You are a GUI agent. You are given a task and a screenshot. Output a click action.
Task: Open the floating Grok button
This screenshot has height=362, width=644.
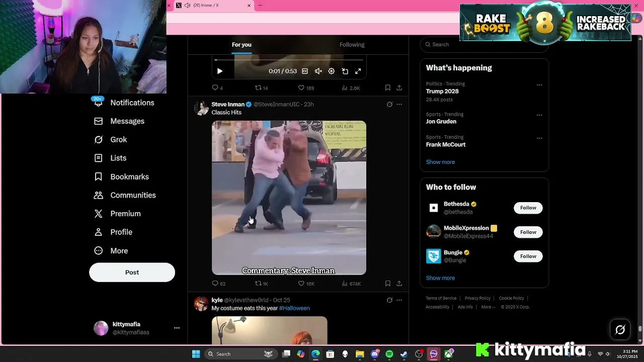point(620,330)
